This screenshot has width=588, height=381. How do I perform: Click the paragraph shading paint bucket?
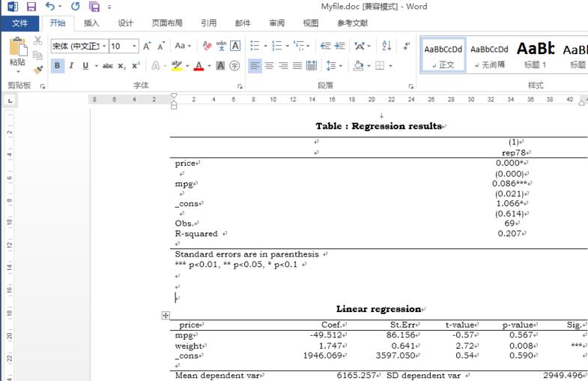click(359, 66)
